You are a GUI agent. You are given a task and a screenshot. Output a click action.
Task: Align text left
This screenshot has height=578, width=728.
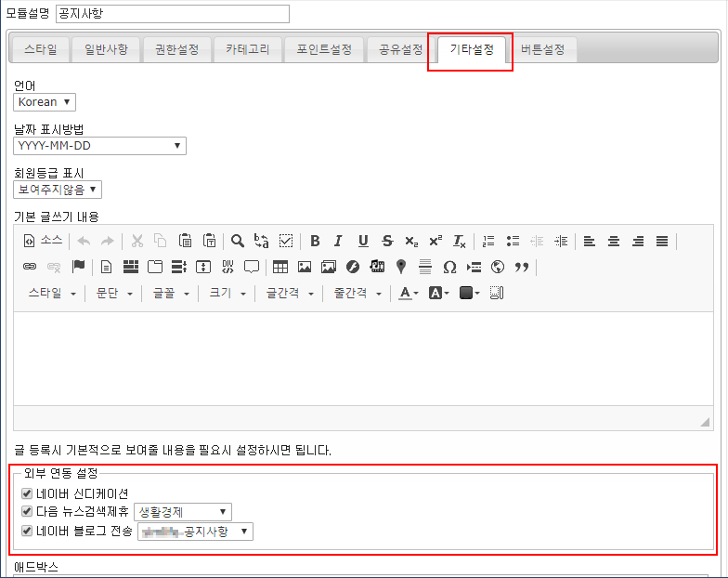click(x=590, y=241)
